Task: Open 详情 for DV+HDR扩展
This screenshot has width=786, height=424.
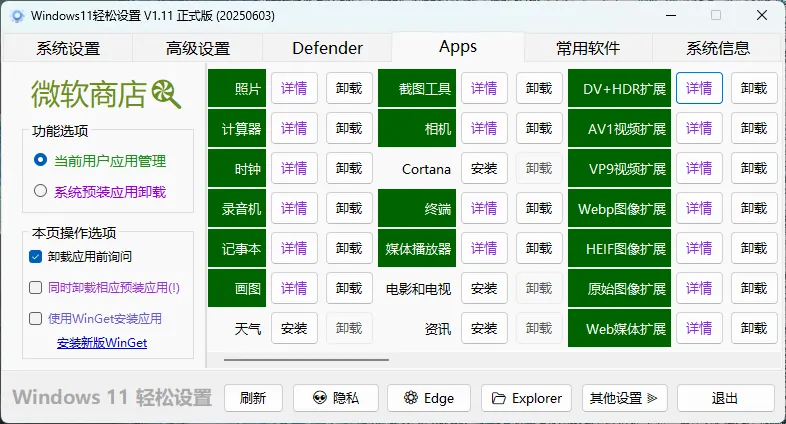Action: (699, 88)
